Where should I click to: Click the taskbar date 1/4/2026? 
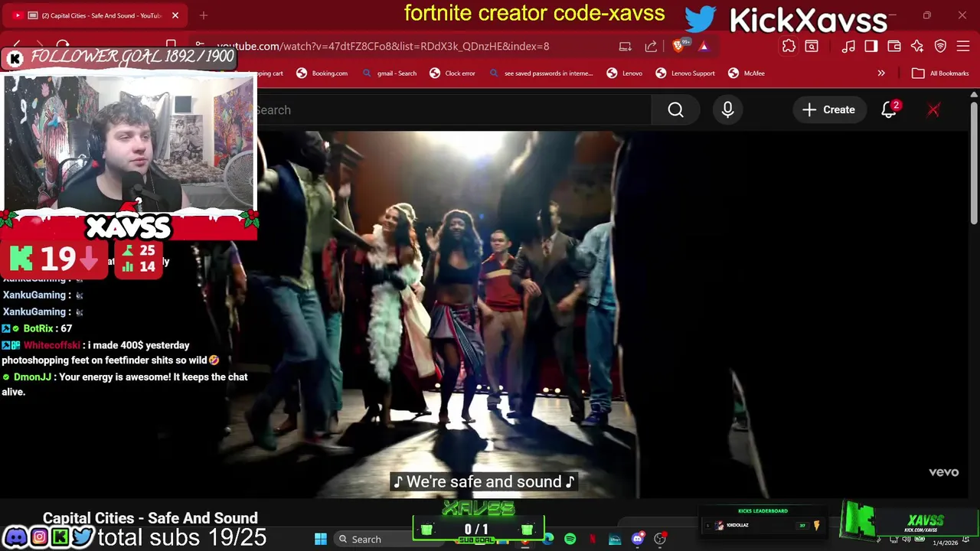point(945,543)
